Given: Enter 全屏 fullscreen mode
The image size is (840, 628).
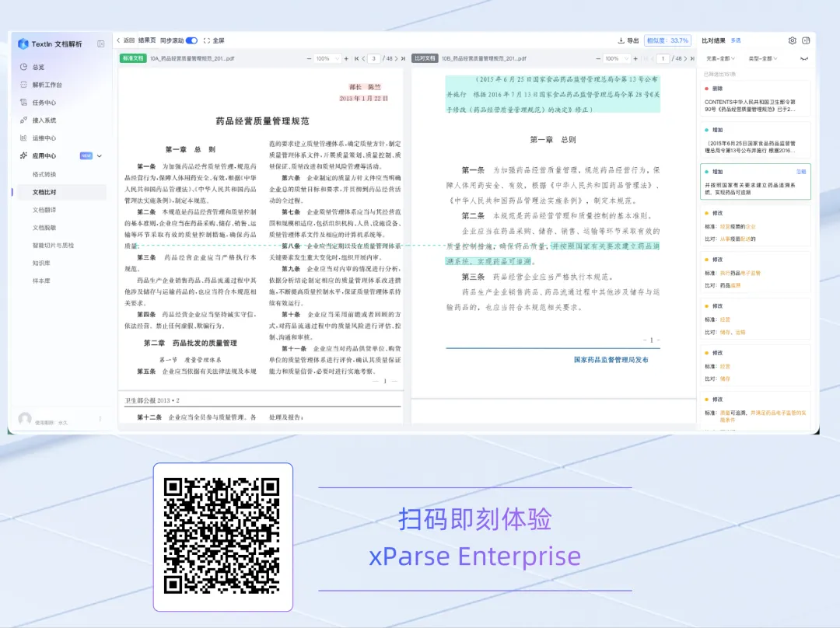Looking at the screenshot, I should [x=214, y=40].
